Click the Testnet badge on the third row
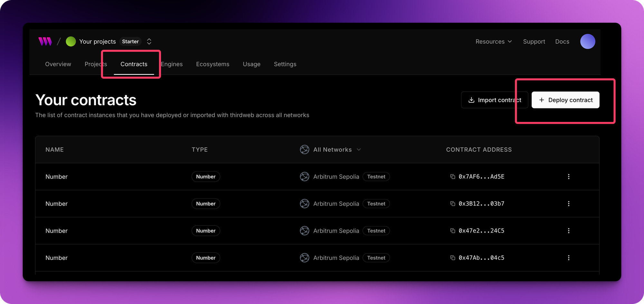The height and width of the screenshot is (304, 644). tap(376, 230)
